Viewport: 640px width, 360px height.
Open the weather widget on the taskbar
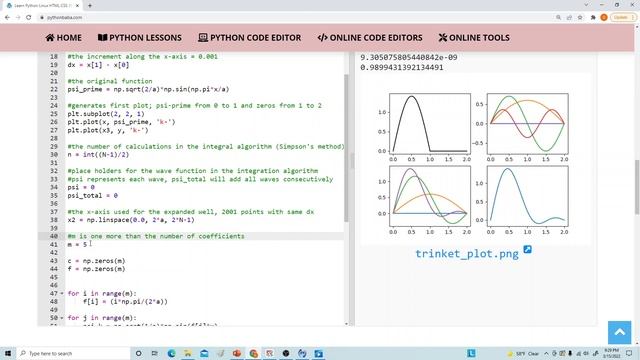point(524,353)
